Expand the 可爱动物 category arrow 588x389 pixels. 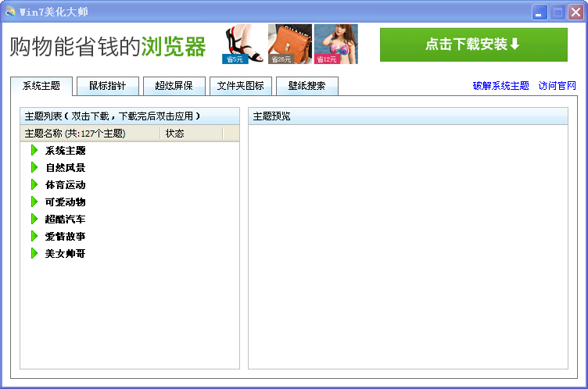(34, 202)
